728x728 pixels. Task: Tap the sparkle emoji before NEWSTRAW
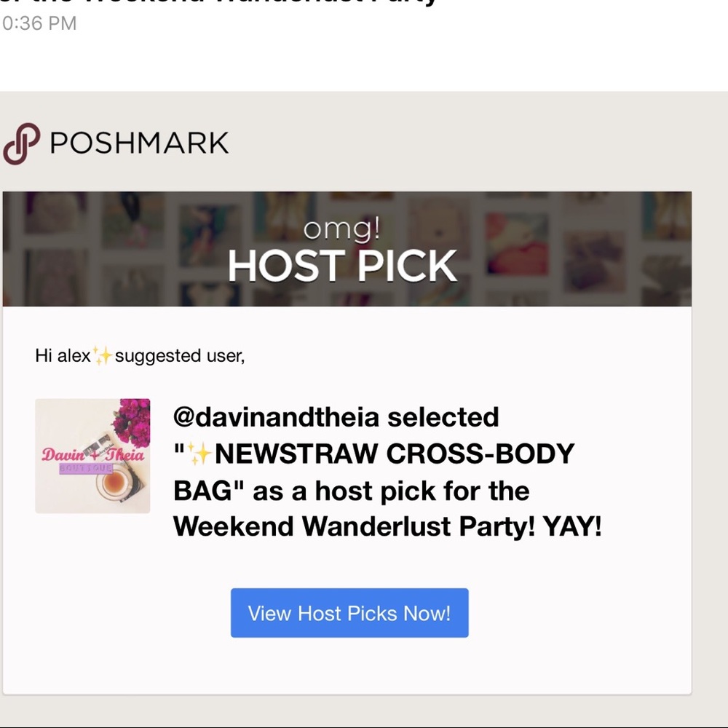click(x=199, y=454)
